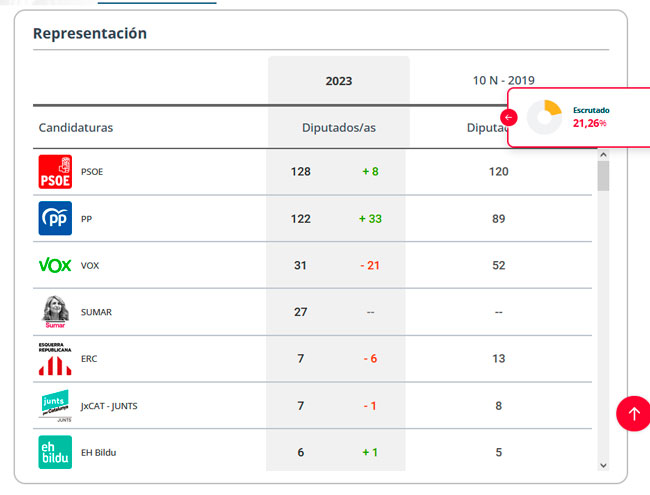This screenshot has width=650, height=495.
Task: Click the Junts per Catalunya logo
Action: (55, 405)
